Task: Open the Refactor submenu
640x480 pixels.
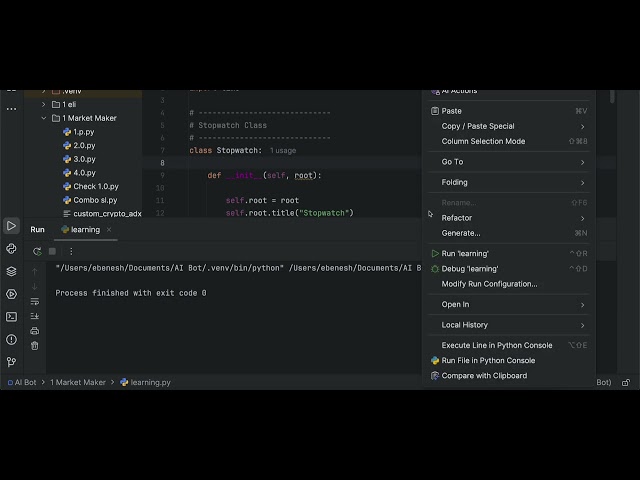Action: 509,218
